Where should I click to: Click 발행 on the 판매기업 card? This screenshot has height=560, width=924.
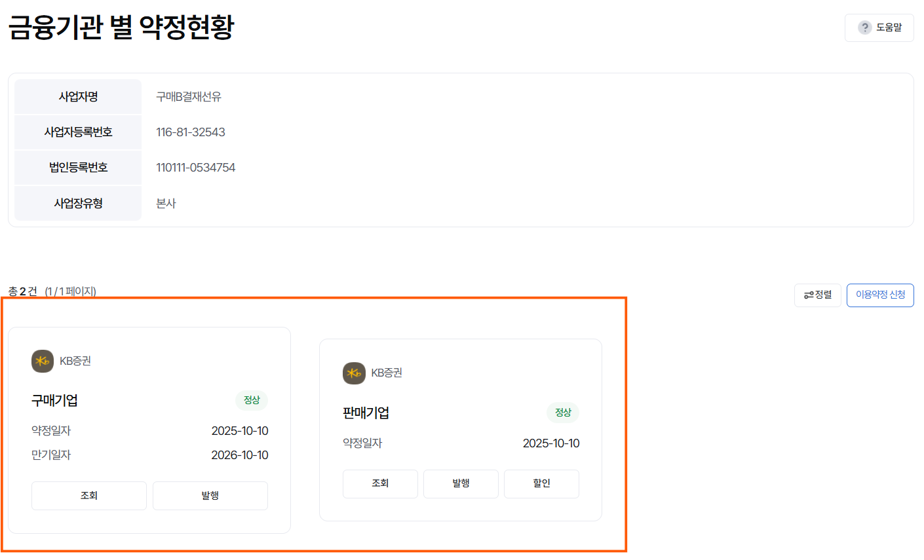tap(461, 484)
